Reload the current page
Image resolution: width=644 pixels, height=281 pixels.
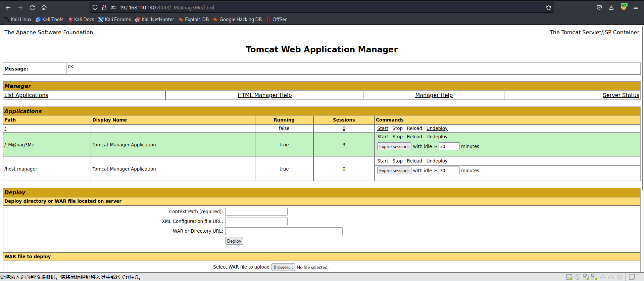point(32,7)
